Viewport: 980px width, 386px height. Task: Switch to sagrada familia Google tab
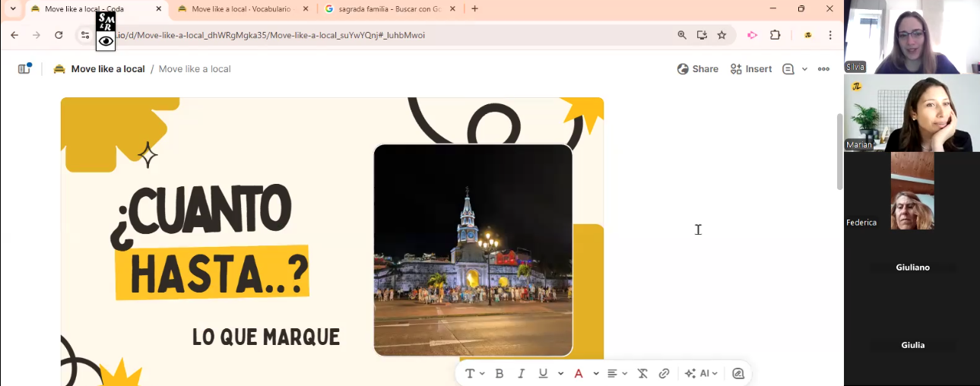[x=389, y=9]
